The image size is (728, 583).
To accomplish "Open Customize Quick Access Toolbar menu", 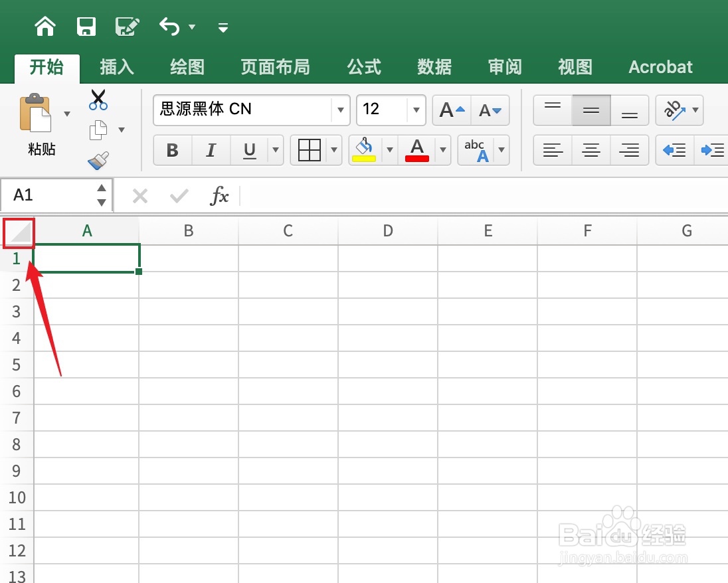I will coord(223,28).
